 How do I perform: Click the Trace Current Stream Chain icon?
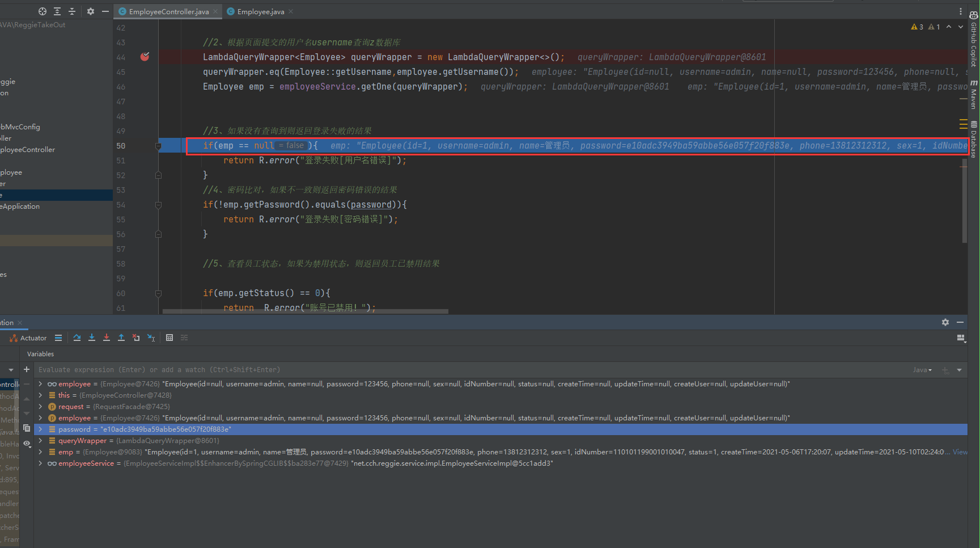click(x=184, y=338)
